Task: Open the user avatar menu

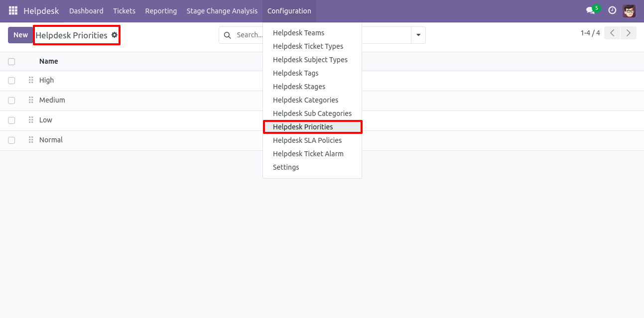Action: point(629,10)
